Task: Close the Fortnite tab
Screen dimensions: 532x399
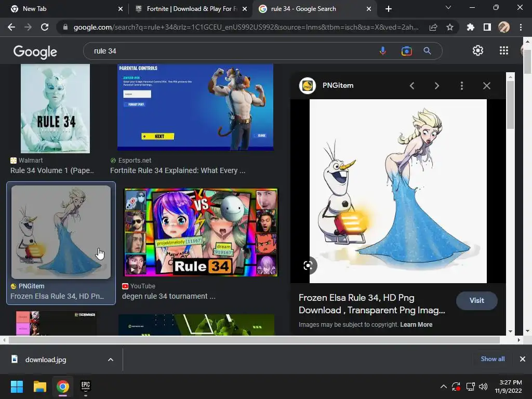Action: [x=245, y=9]
